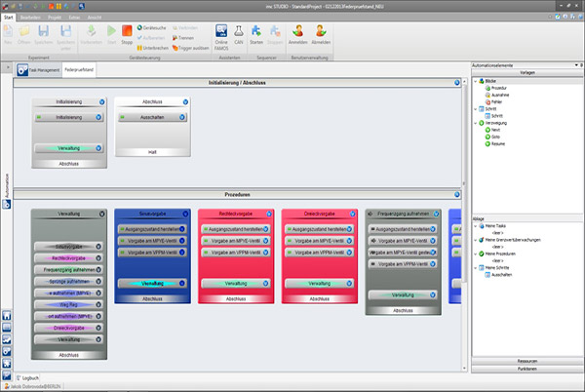Open the Logbuch panel at the bottom

point(28,376)
